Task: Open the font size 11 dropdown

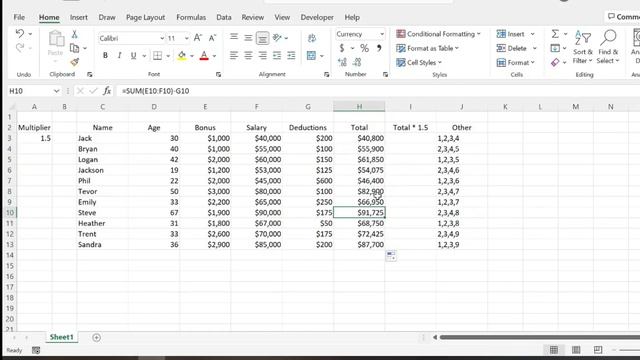Action: (187, 38)
